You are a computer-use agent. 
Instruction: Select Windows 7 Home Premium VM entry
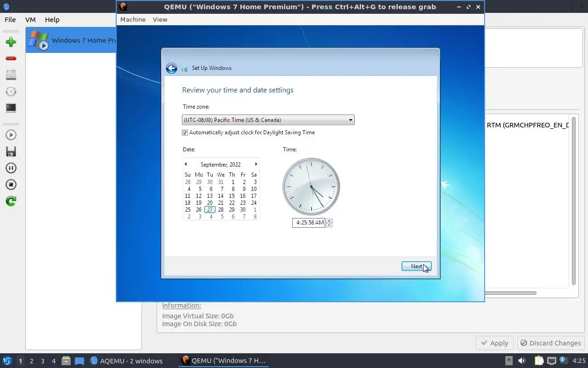[x=71, y=40]
